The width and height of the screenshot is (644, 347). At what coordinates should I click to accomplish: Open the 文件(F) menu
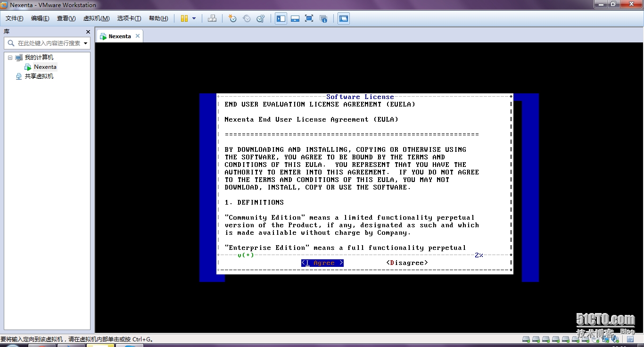coord(15,18)
